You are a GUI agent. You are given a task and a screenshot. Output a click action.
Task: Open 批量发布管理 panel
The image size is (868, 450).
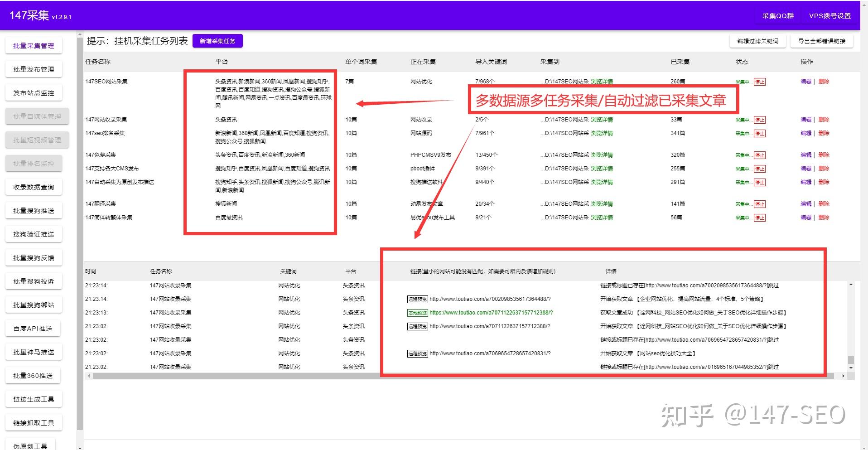coord(34,69)
